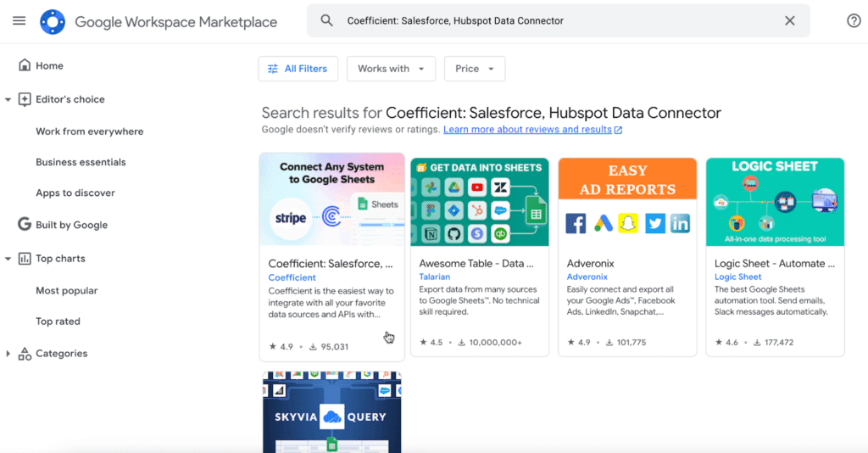Clear the search field with X
868x453 pixels.
(789, 21)
